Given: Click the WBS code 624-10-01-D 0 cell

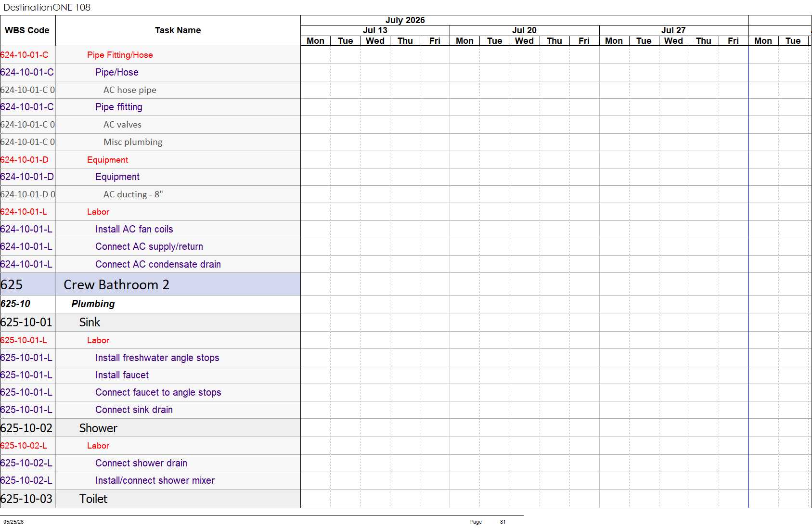Looking at the screenshot, I should coord(28,194).
